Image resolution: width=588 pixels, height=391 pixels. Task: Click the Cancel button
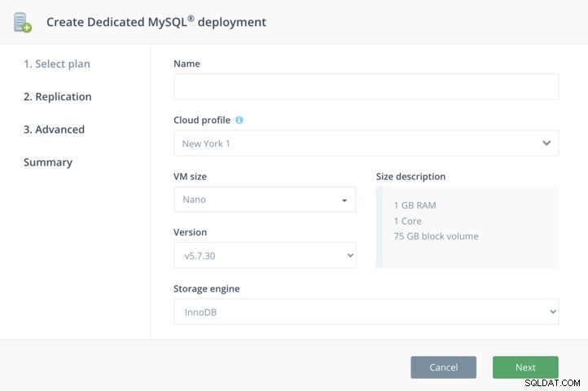tap(443, 367)
